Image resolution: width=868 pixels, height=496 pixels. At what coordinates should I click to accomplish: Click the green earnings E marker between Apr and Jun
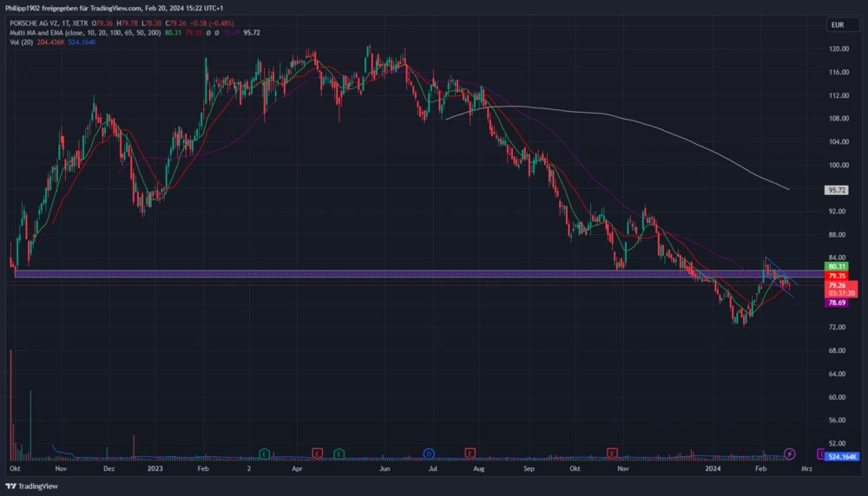click(x=339, y=454)
